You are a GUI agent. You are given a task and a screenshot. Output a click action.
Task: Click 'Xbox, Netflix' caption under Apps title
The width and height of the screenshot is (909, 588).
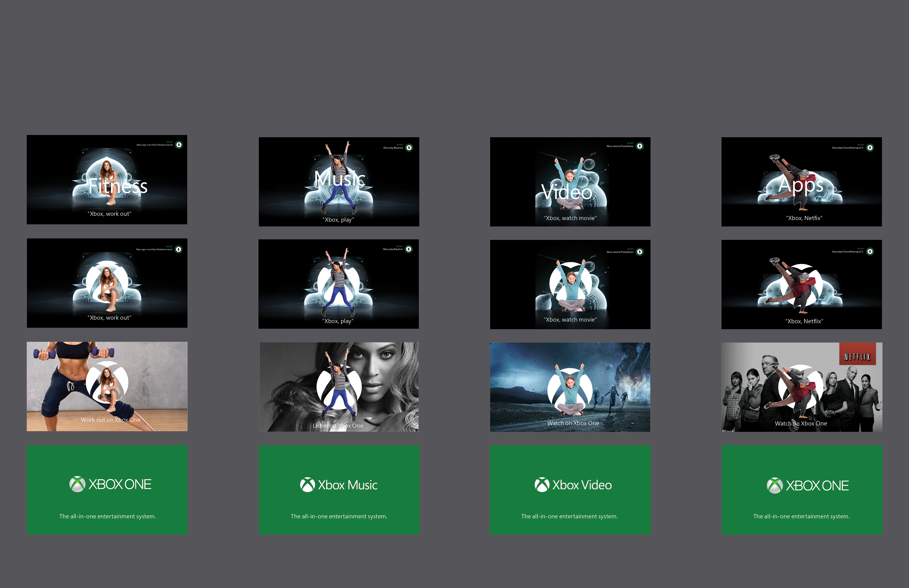point(804,218)
